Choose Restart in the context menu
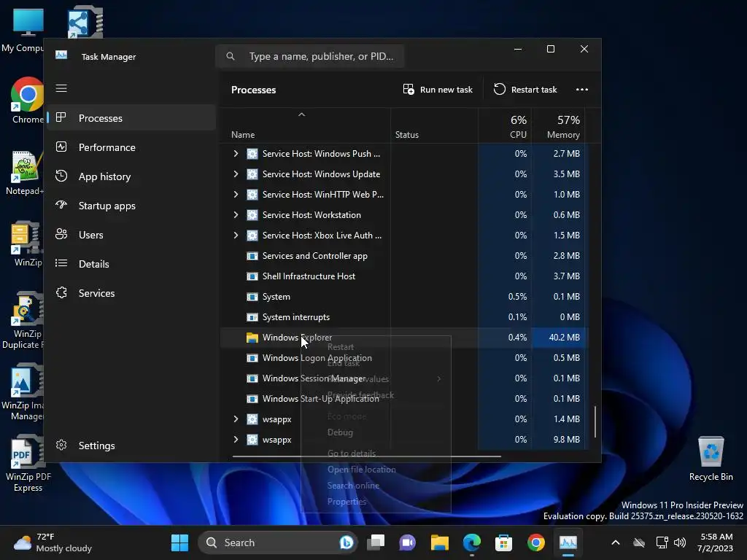The width and height of the screenshot is (747, 560). 376,347
